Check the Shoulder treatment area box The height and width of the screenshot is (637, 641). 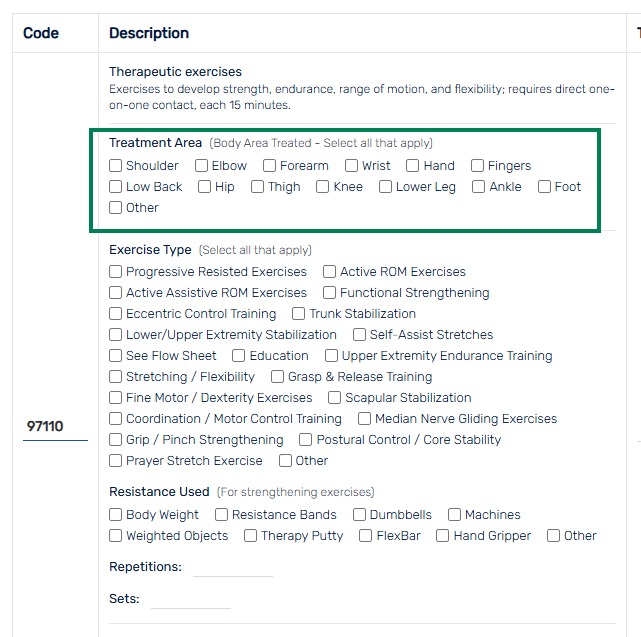[115, 166]
